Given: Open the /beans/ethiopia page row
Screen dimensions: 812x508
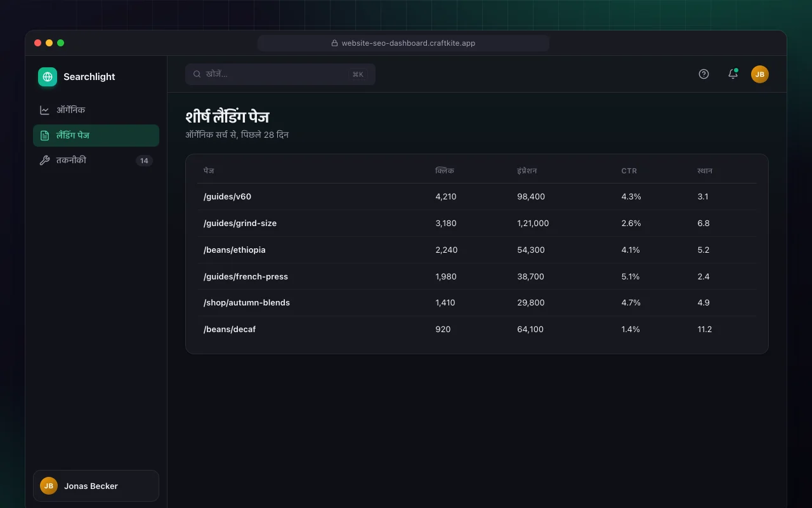Looking at the screenshot, I should tap(477, 250).
